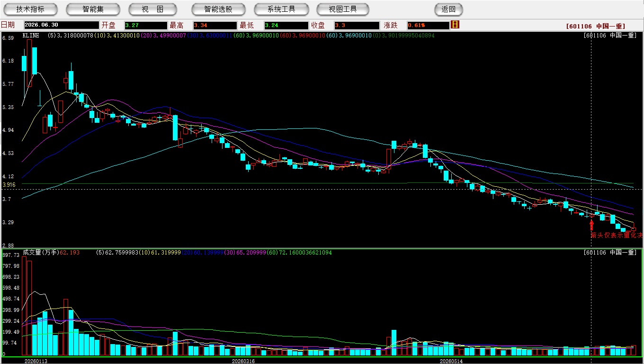This screenshot has height=364, width=644.
Task: Open the 智能集 button
Action: tap(93, 9)
